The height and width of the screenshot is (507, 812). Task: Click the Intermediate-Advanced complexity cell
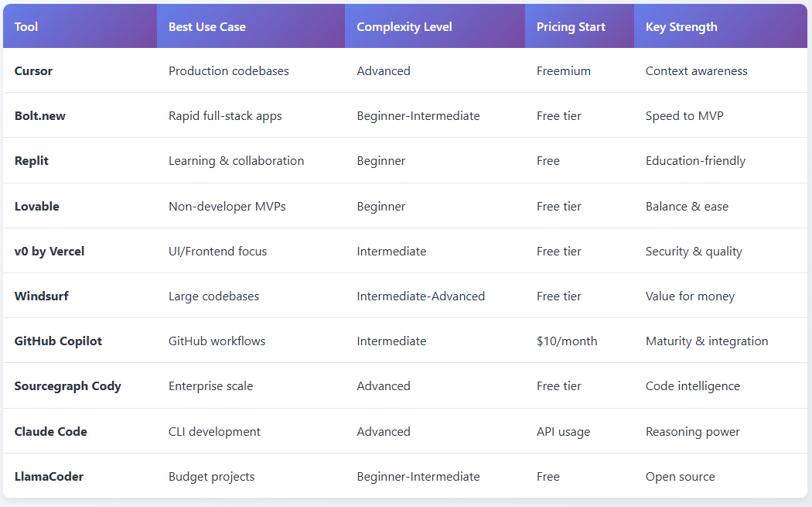click(421, 296)
